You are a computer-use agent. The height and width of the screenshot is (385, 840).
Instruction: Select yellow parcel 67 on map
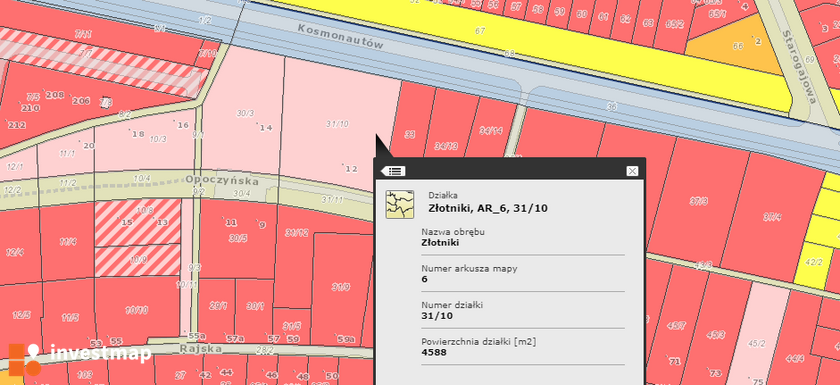tap(481, 31)
